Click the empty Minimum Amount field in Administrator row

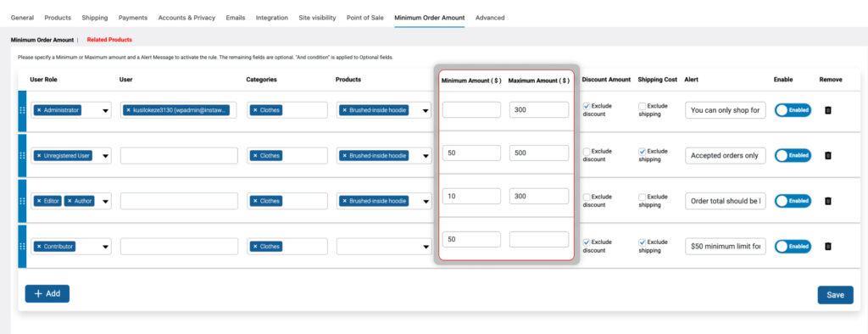[x=471, y=109]
